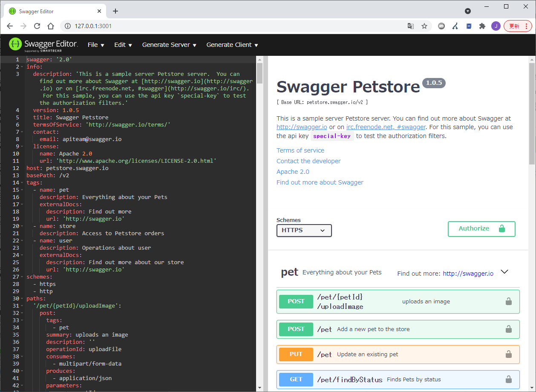536x392 pixels.
Task: Open Google Translate icon in the address bar
Action: (410, 26)
